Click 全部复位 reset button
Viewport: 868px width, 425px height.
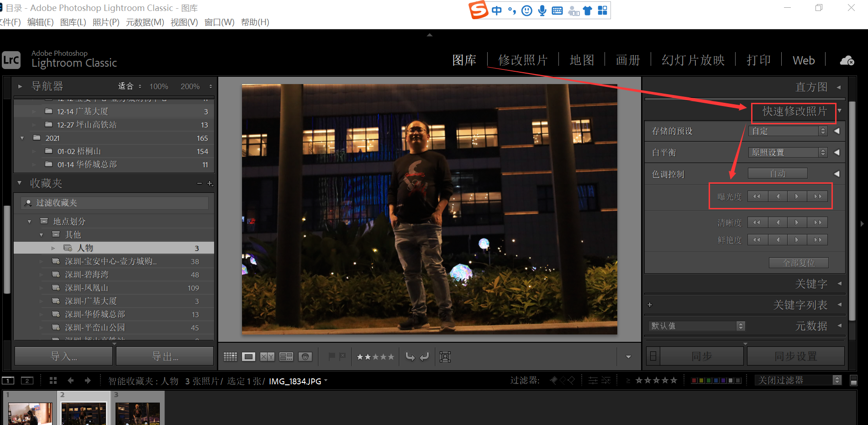pos(799,263)
